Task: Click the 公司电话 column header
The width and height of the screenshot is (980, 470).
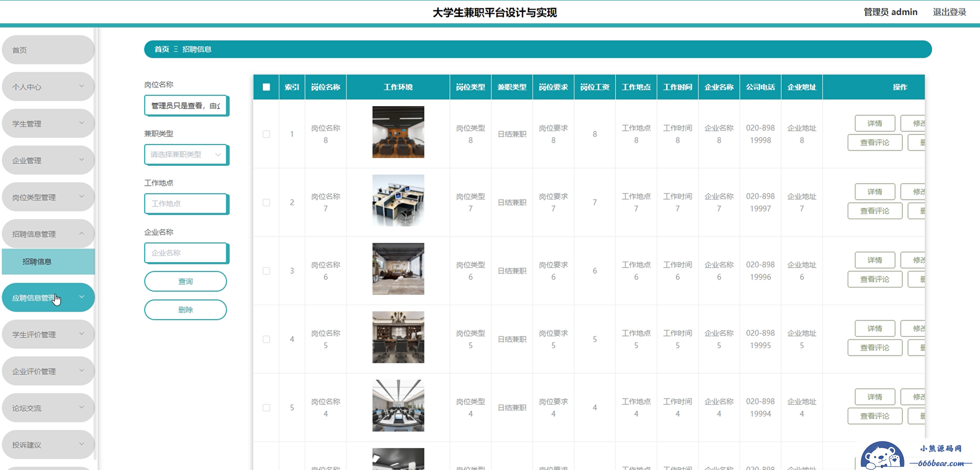Action: pyautogui.click(x=760, y=87)
